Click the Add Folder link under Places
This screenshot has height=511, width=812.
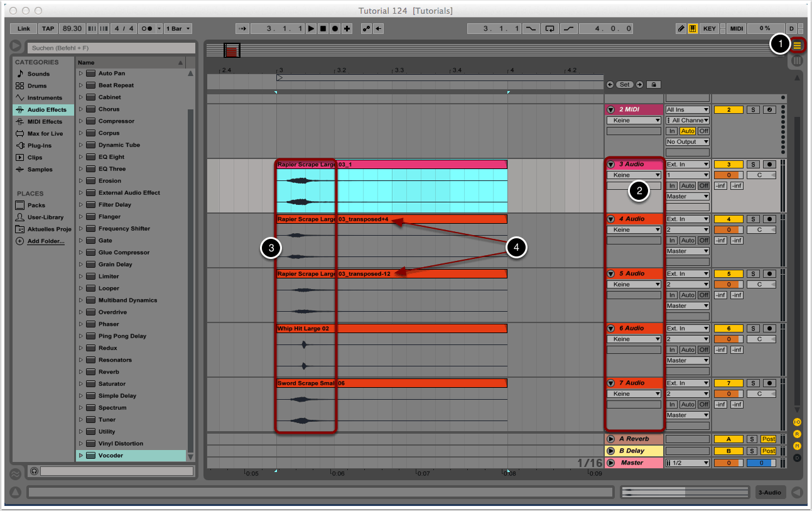tap(45, 241)
